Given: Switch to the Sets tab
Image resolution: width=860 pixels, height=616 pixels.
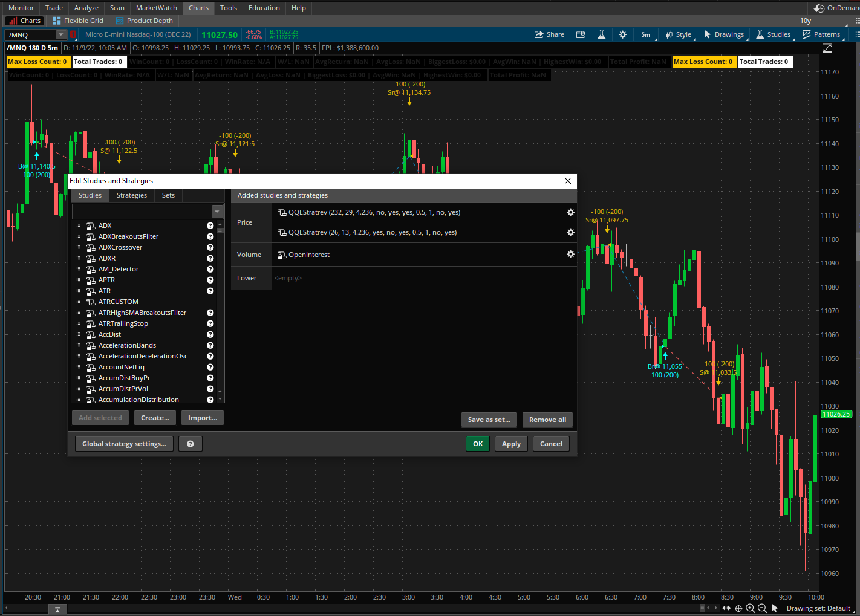Looking at the screenshot, I should click(168, 195).
